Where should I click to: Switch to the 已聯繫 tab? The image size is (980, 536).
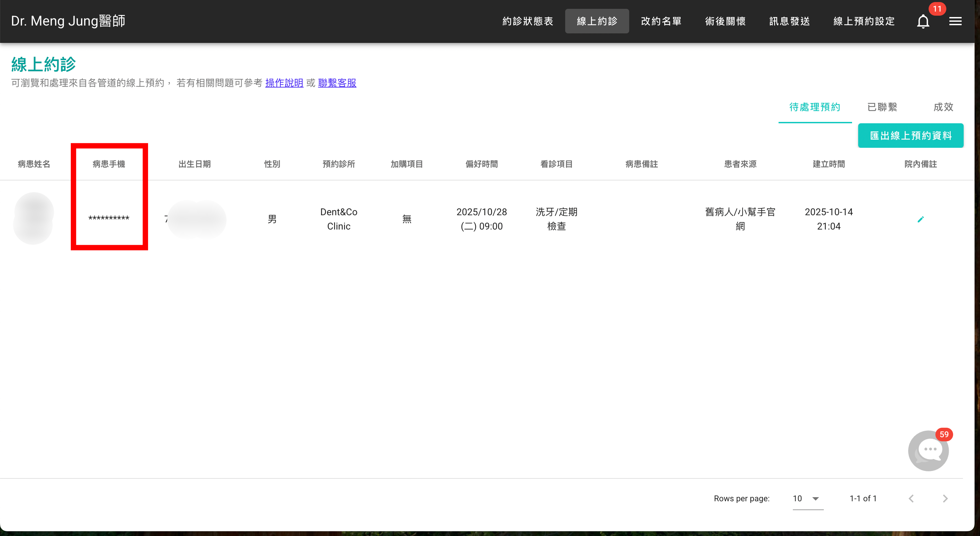883,107
